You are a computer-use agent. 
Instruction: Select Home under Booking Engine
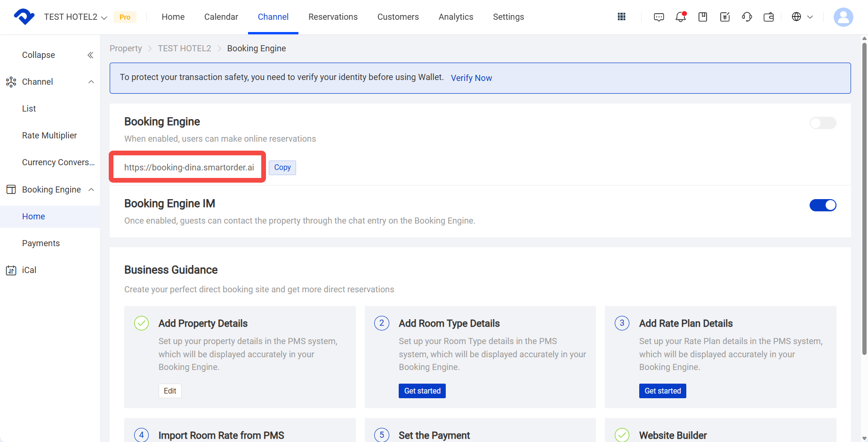tap(50, 217)
